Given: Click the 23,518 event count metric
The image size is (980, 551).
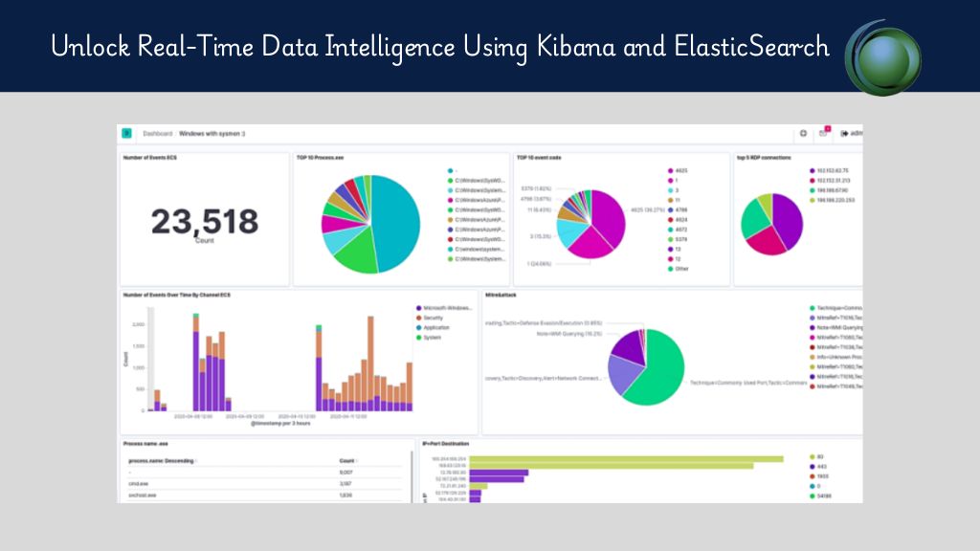Looking at the screenshot, I should point(205,221).
